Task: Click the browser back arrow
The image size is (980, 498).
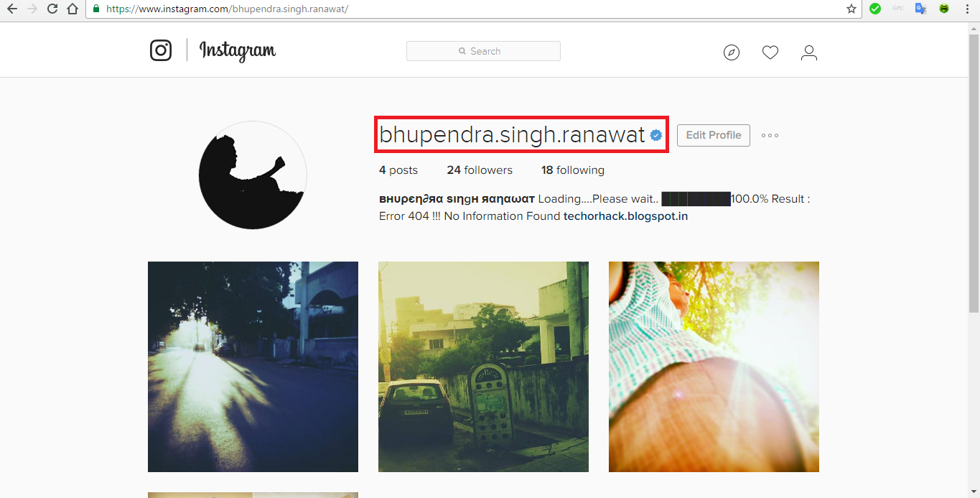Action: click(x=11, y=9)
